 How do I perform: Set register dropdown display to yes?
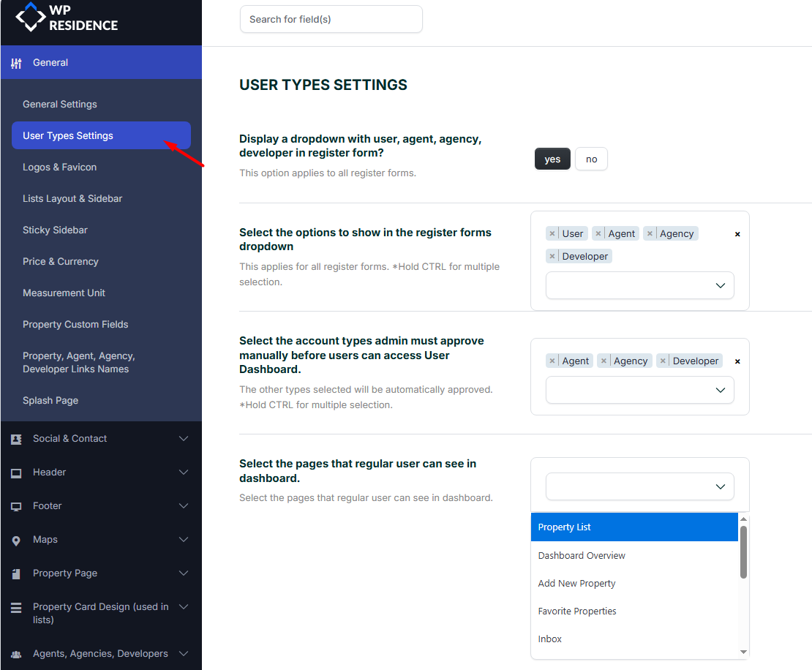[552, 159]
